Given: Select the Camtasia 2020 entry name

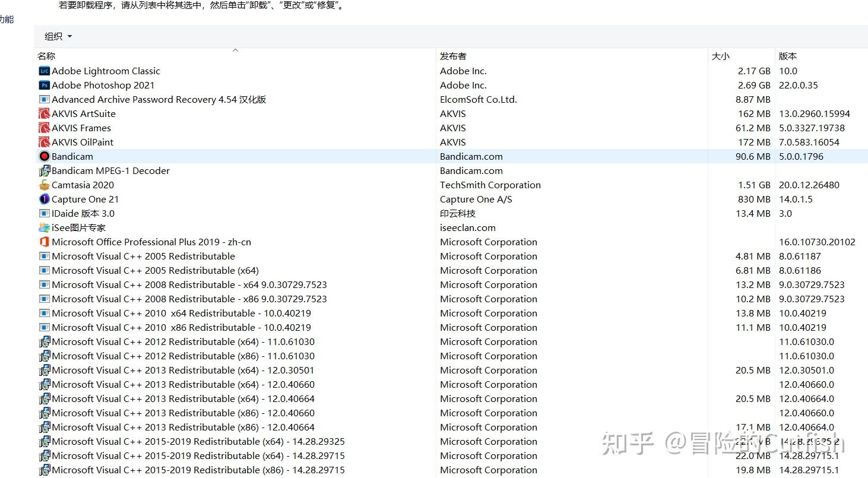Looking at the screenshot, I should coord(83,185).
